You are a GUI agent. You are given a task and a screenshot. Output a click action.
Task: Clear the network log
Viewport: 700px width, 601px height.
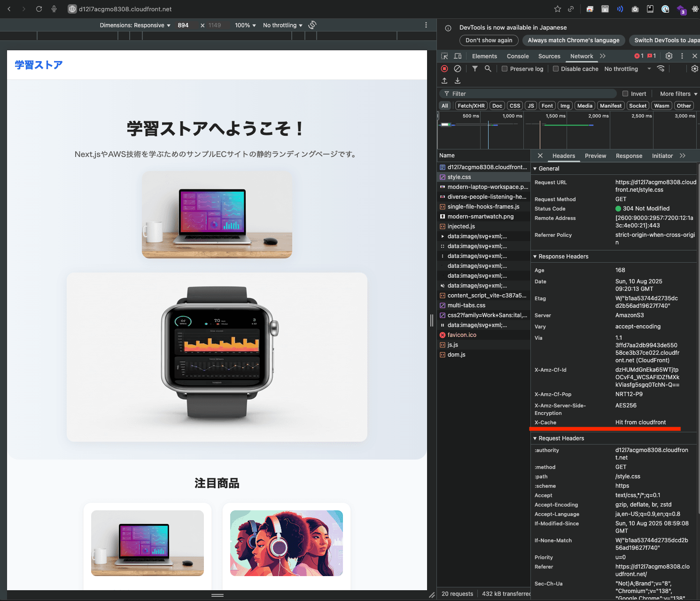tap(457, 69)
